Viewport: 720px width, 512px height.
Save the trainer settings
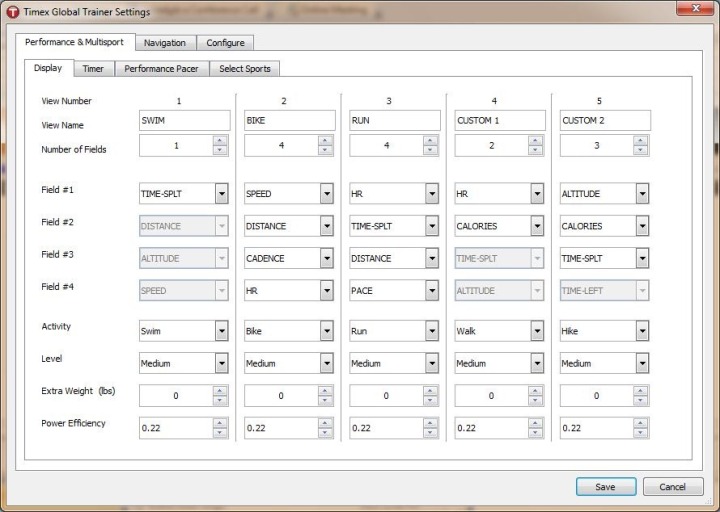click(606, 487)
